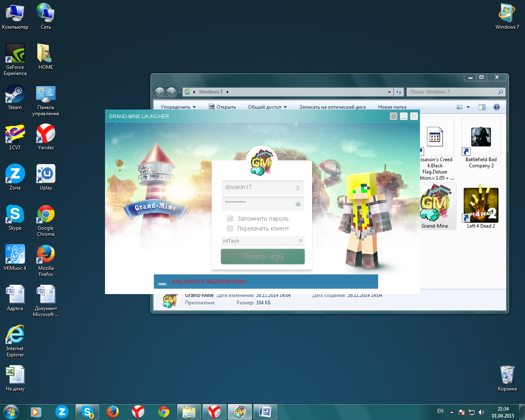Screen dimensions: 525x420
Task: Focus the dovakin17 username field
Action: (x=263, y=187)
